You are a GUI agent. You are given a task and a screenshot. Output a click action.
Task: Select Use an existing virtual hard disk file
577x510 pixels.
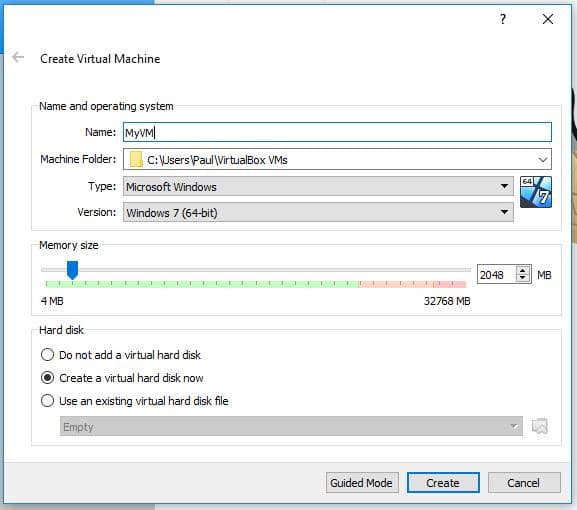(135, 401)
